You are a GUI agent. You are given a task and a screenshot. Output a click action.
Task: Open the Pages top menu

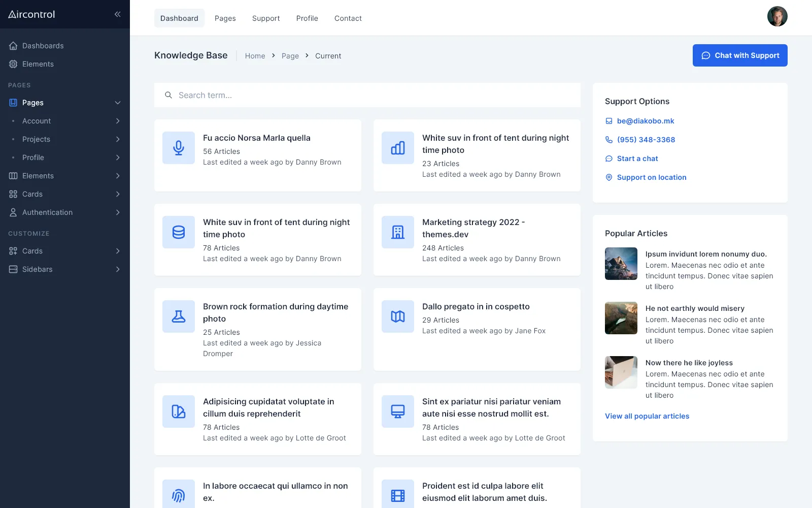pos(225,18)
